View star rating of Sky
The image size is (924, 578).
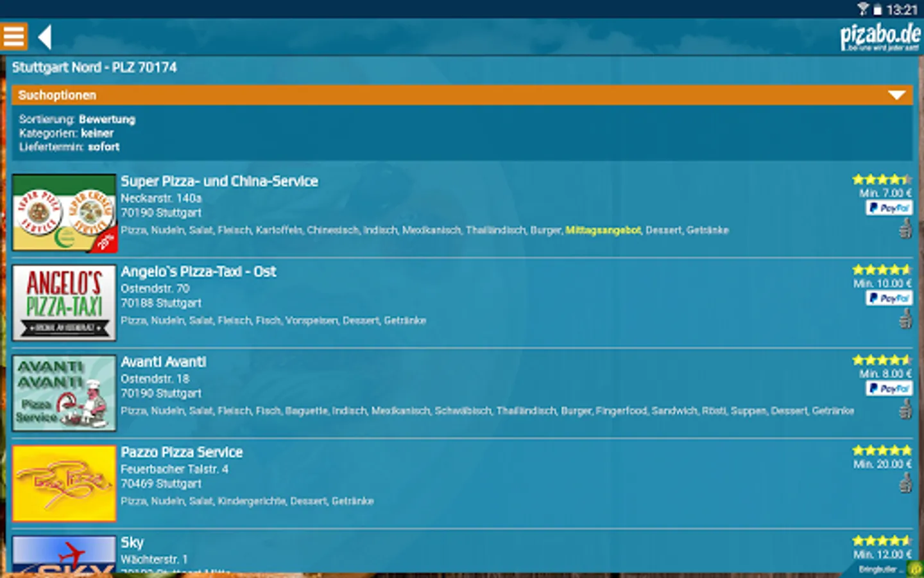[x=882, y=541]
